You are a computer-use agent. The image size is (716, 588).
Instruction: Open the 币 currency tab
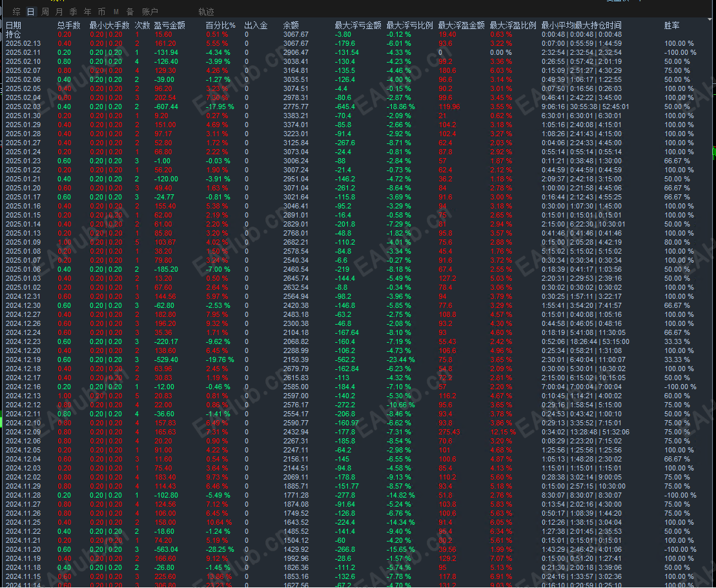pos(101,12)
